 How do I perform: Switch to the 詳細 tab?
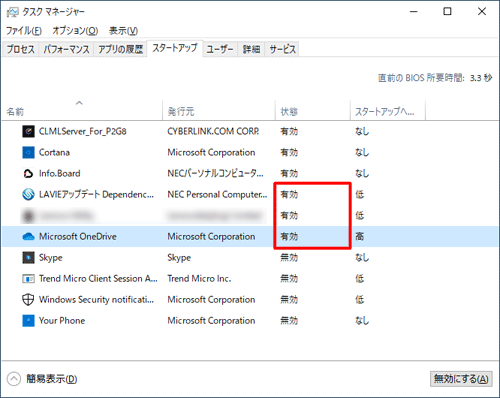(x=251, y=49)
